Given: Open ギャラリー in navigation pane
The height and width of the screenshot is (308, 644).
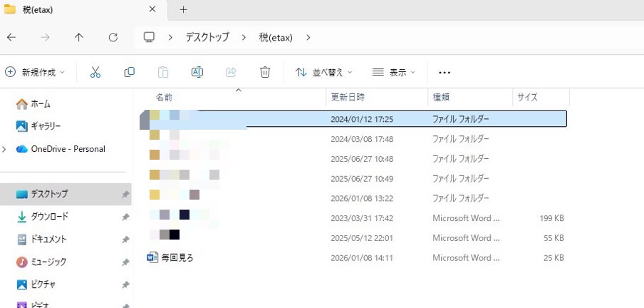Looking at the screenshot, I should point(46,126).
